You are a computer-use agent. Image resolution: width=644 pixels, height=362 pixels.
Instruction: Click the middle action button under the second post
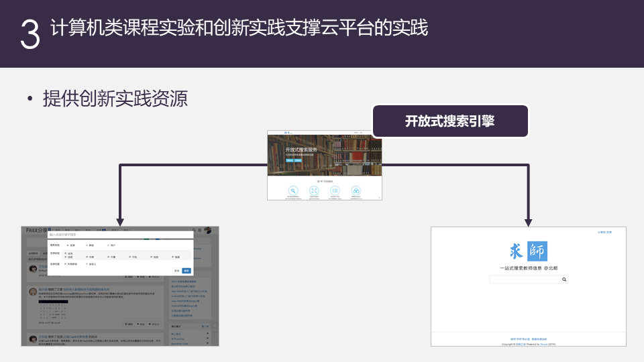[141, 324]
